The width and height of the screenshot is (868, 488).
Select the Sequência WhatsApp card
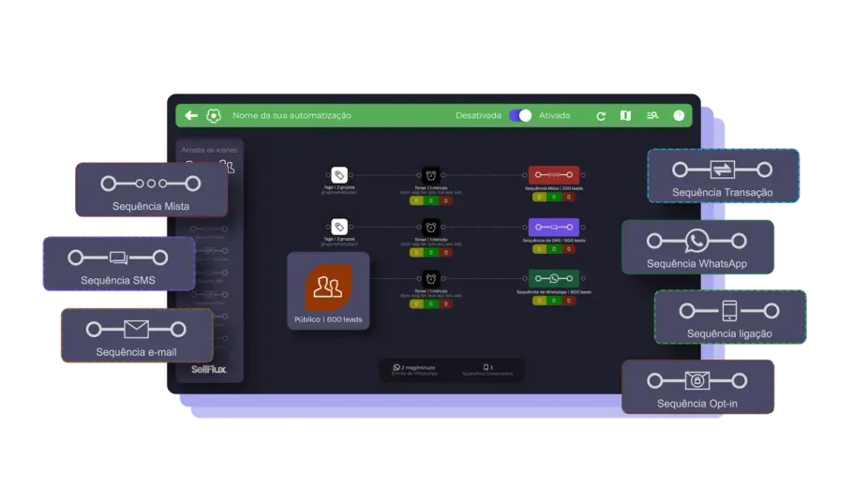coord(696,247)
